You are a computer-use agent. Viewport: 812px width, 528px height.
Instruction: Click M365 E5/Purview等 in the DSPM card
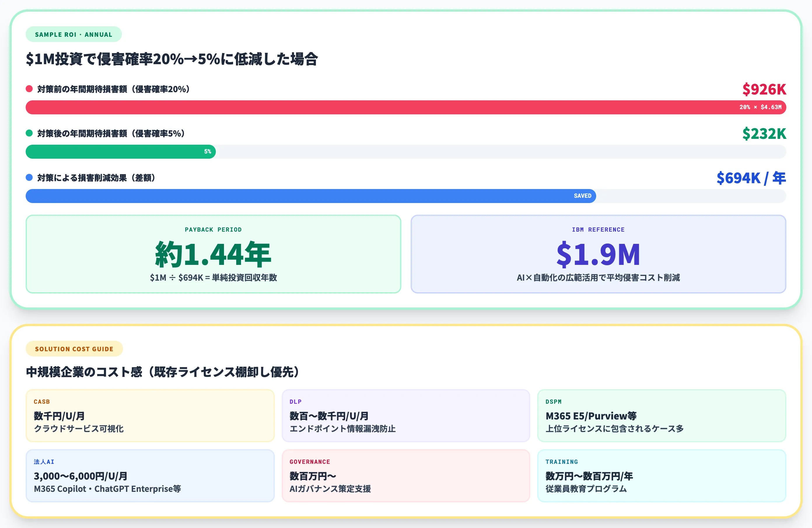(x=591, y=416)
